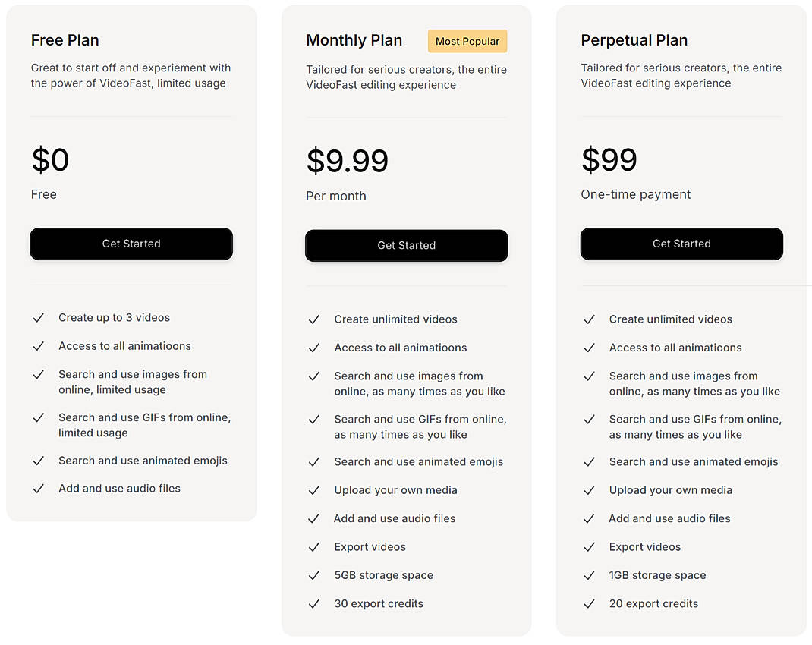This screenshot has width=812, height=645.
Task: Click the Perpetual Plan heading
Action: 634,40
